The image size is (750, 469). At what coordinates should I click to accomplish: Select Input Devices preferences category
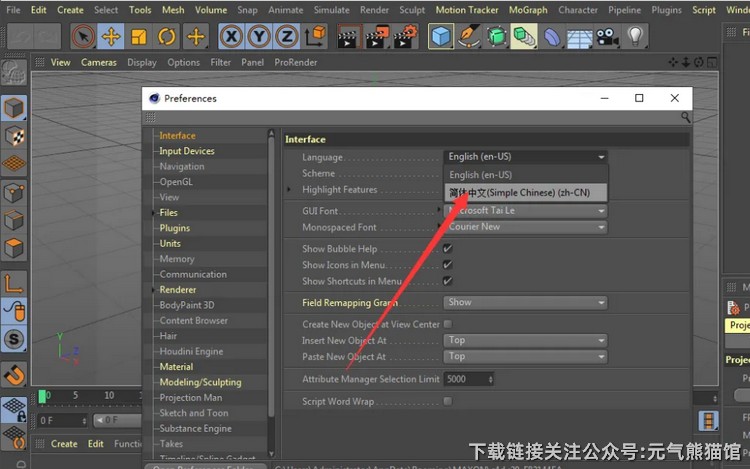point(187,151)
